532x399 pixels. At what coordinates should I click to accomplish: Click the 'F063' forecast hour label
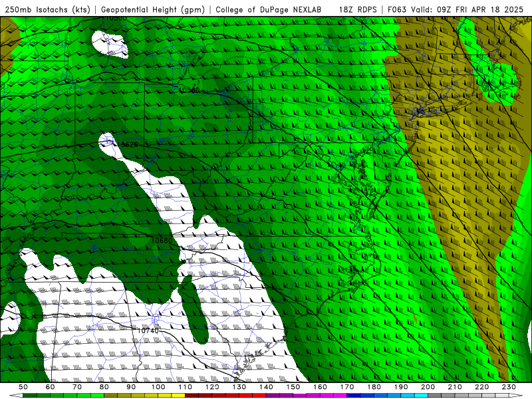pyautogui.click(x=397, y=9)
